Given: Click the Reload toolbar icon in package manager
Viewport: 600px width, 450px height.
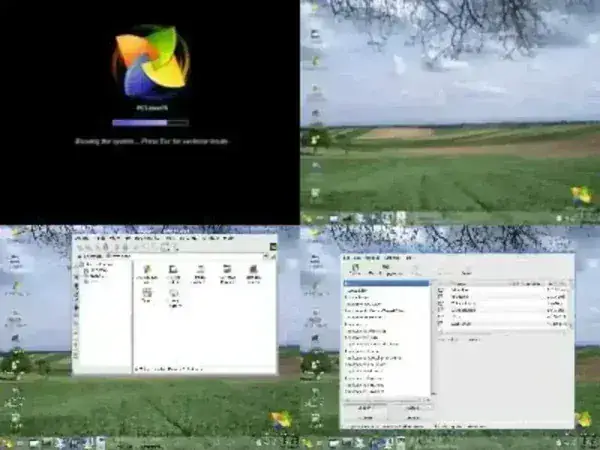Looking at the screenshot, I should coord(355,269).
